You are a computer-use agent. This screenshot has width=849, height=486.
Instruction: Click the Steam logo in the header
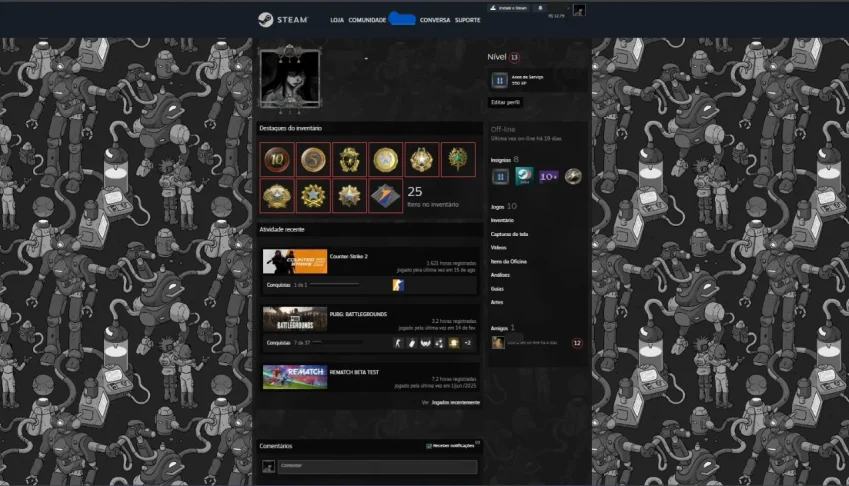(283, 19)
